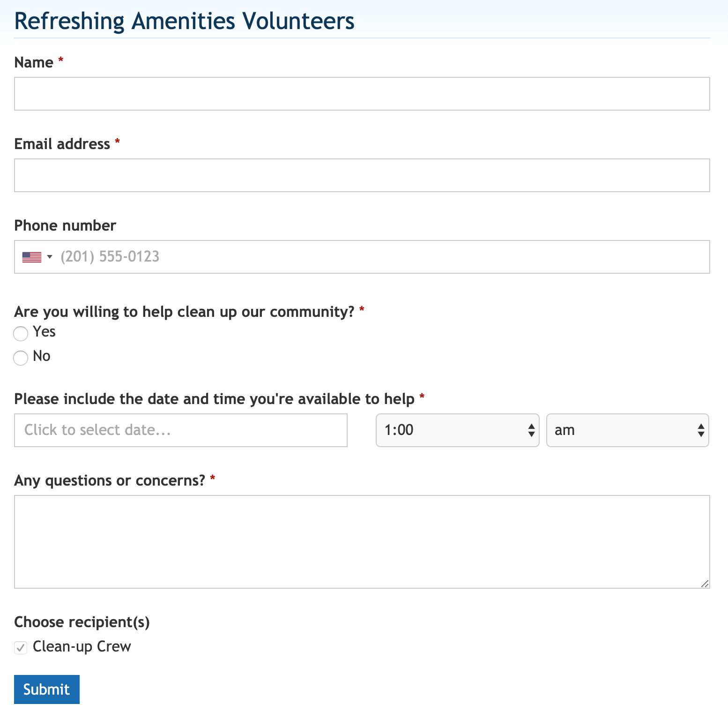
Task: Open the 1:00 hour dropdown
Action: click(x=457, y=430)
